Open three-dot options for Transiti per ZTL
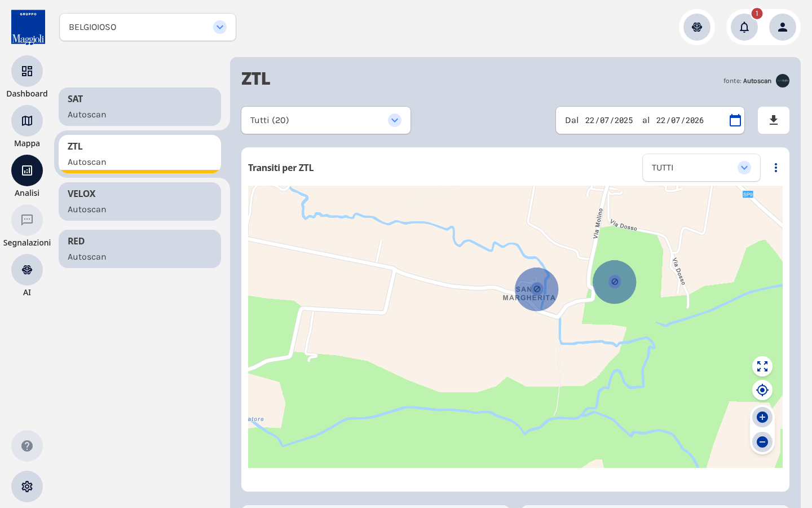The width and height of the screenshot is (812, 508). 776,168
